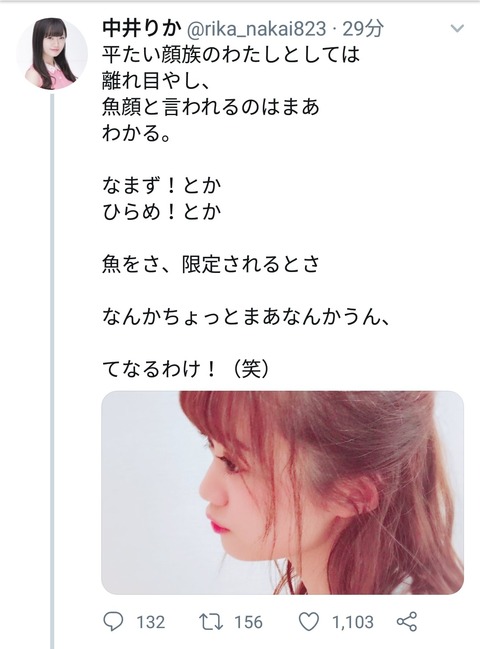This screenshot has height=649, width=480.
Task: Select the text line ひらめ！とか
Action: click(x=161, y=212)
